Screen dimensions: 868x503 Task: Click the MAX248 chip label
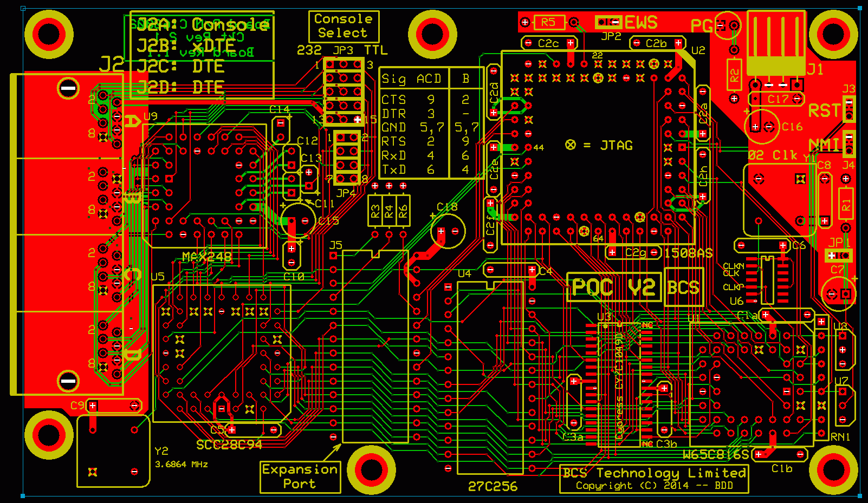click(x=207, y=257)
